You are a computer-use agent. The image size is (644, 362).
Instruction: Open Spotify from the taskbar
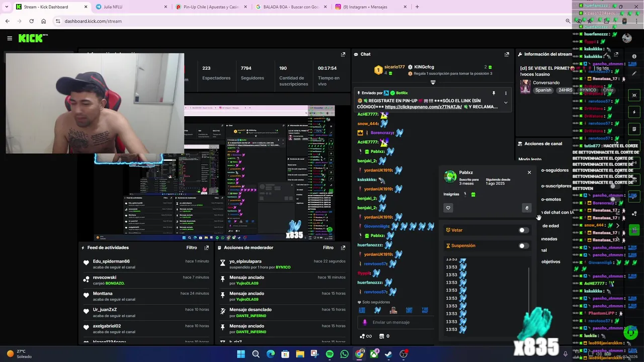(x=330, y=354)
